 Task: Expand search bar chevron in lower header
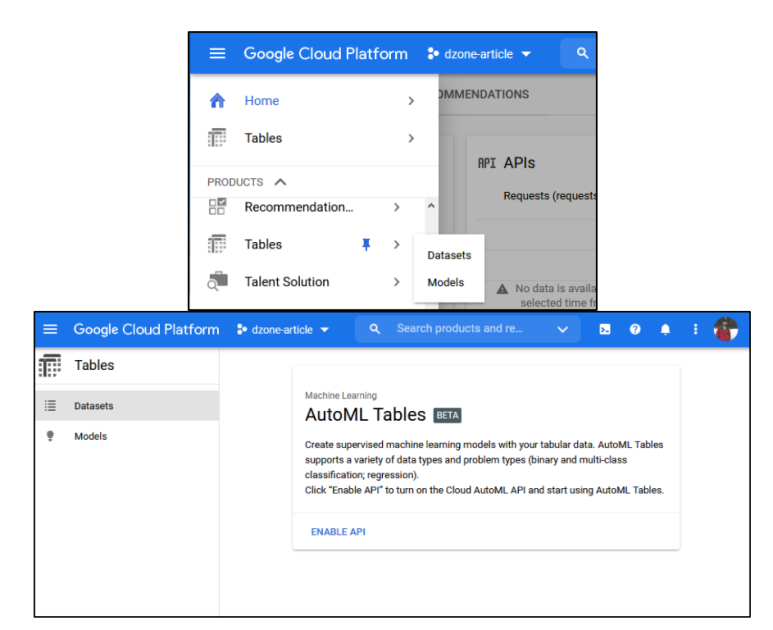tap(562, 329)
